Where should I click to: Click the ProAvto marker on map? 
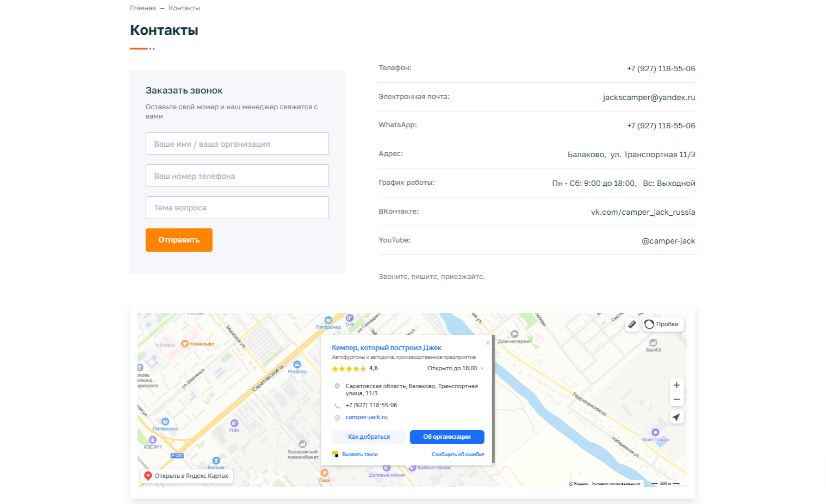click(x=297, y=365)
